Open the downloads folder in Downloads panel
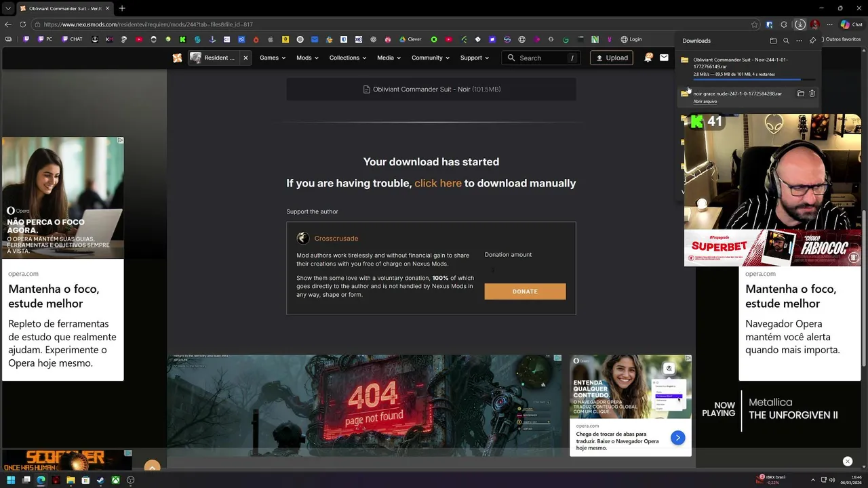868x488 pixels. [x=773, y=41]
